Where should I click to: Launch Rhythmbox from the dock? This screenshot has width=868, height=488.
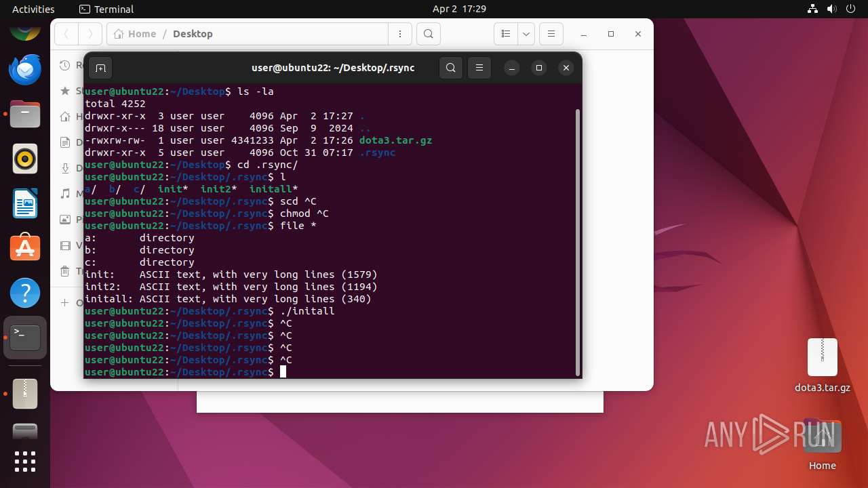click(x=25, y=159)
